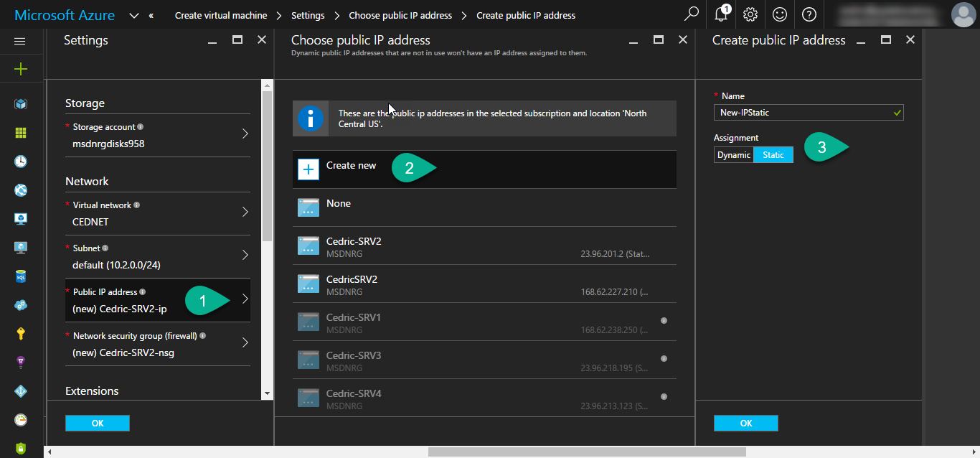The width and height of the screenshot is (980, 458).
Task: Expand the Network security group setting
Action: coord(158,344)
